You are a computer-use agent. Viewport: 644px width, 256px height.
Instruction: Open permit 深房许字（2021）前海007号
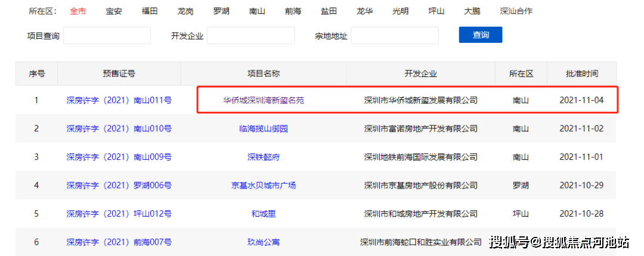[x=119, y=242]
